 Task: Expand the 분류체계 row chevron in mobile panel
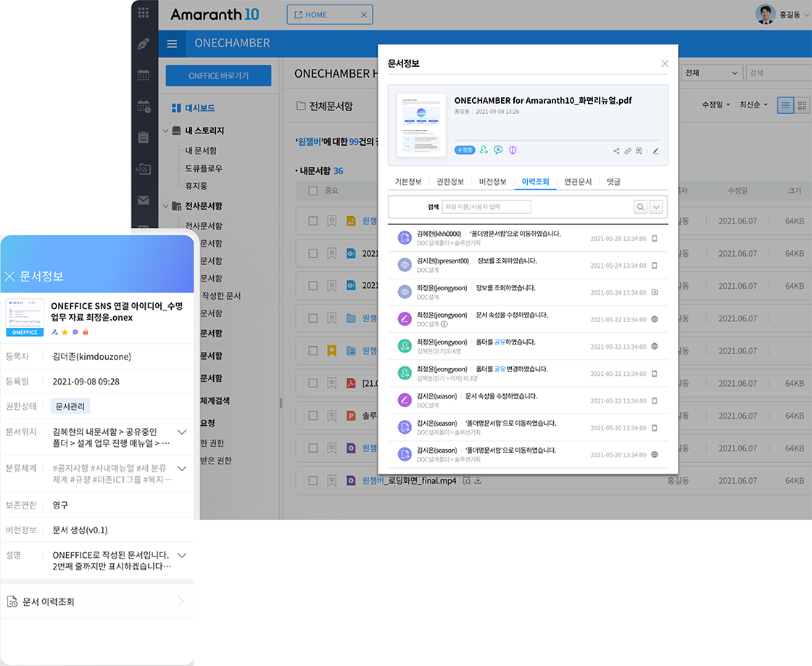point(182,469)
